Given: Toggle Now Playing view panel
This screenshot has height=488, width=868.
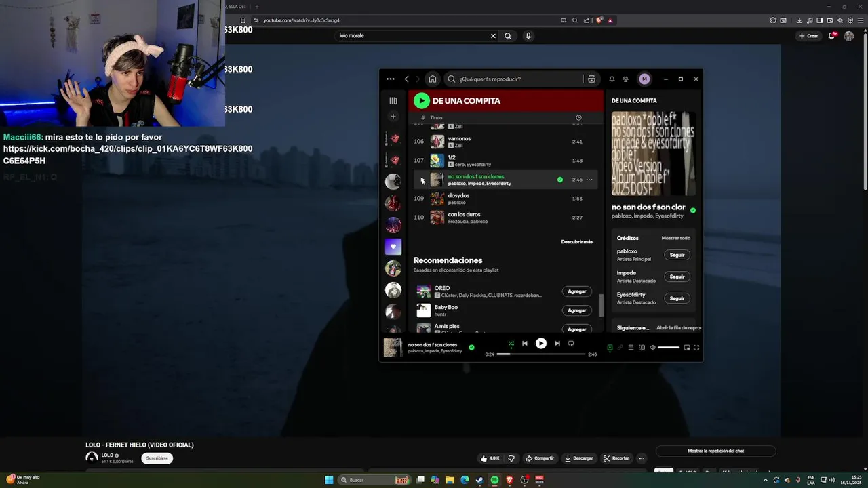Looking at the screenshot, I should [609, 348].
